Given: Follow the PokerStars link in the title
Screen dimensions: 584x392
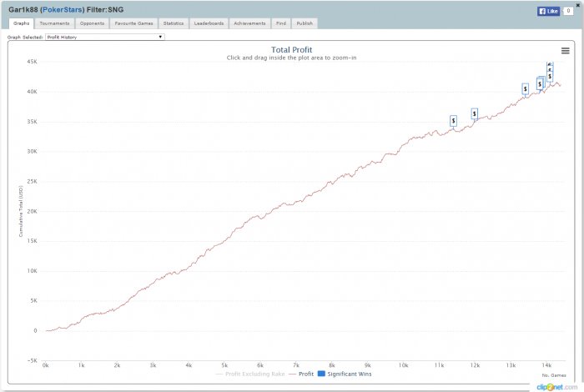Looking at the screenshot, I should [x=63, y=10].
